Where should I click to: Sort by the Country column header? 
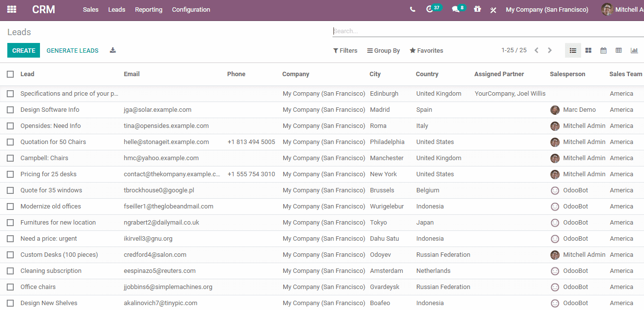point(427,74)
